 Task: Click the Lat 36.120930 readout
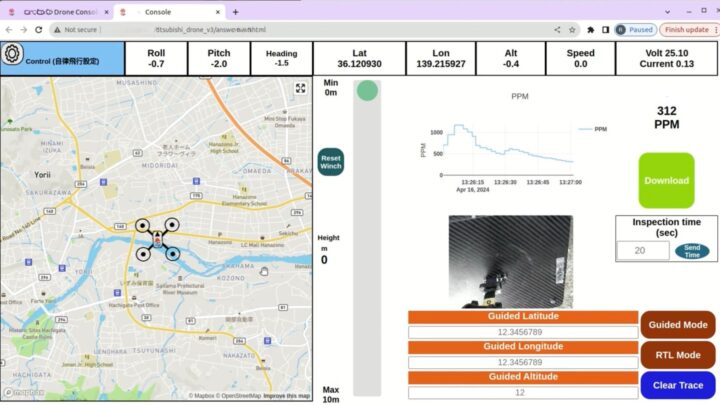360,58
